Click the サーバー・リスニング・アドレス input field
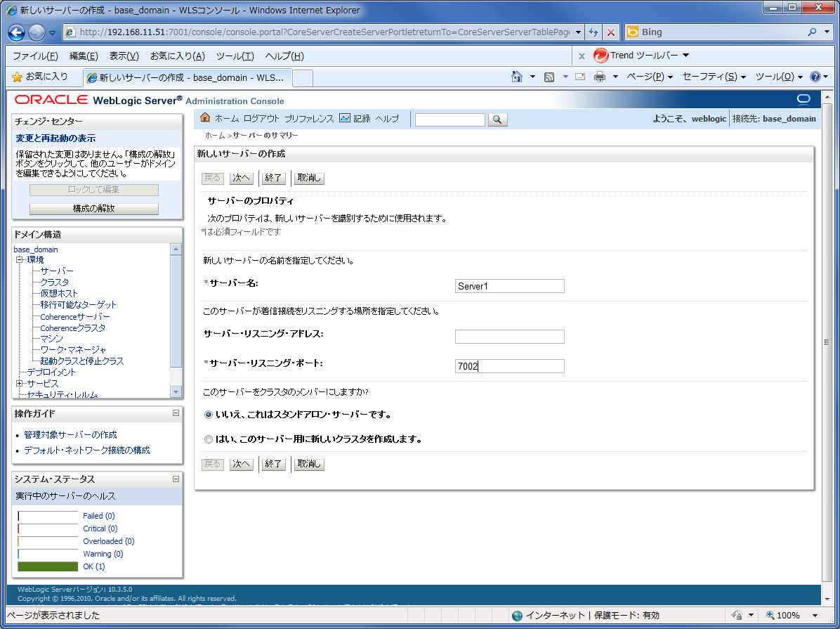This screenshot has height=629, width=840. point(509,337)
